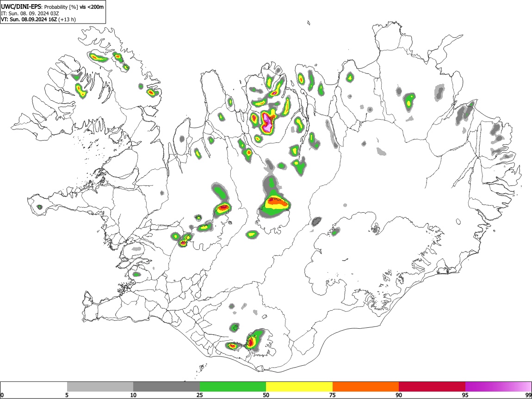The width and height of the screenshot is (532, 399).
Task: Click the light gray 5-10% legend swatch
Action: pos(100,387)
